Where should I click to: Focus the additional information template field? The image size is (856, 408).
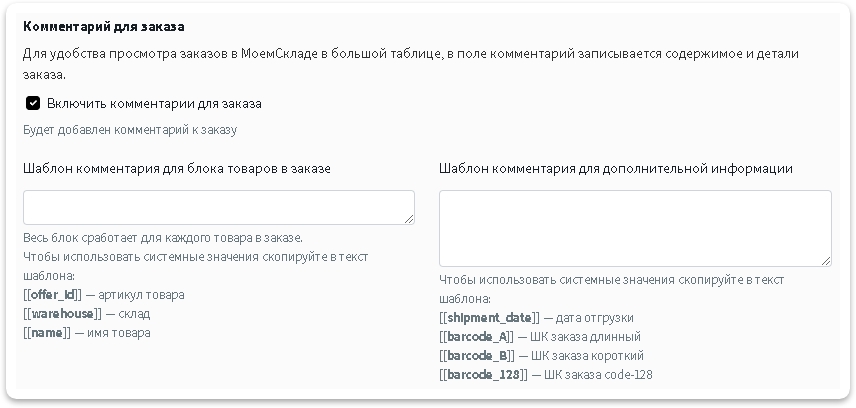pyautogui.click(x=634, y=228)
